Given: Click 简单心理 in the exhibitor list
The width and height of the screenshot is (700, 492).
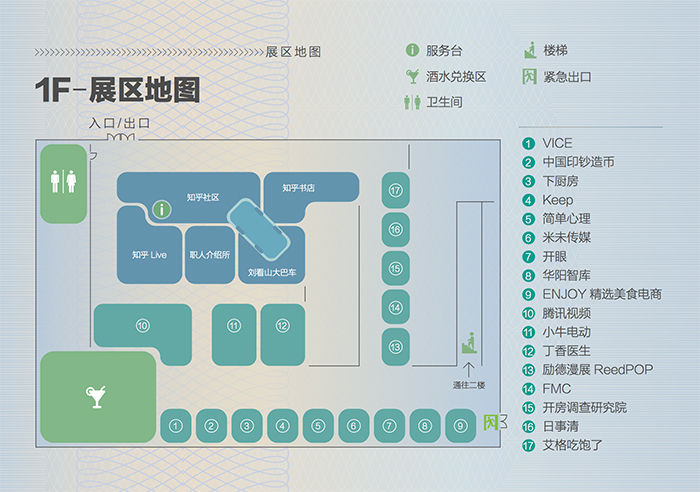Looking at the screenshot, I should 566,219.
